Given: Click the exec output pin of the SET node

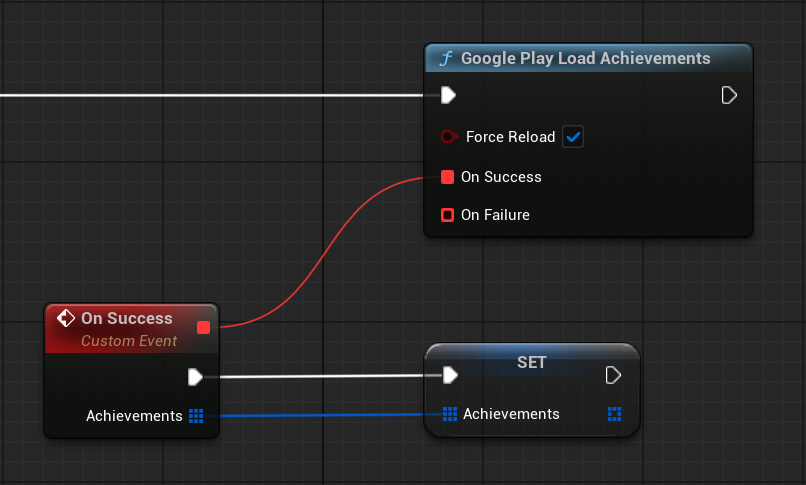Looking at the screenshot, I should (x=613, y=375).
